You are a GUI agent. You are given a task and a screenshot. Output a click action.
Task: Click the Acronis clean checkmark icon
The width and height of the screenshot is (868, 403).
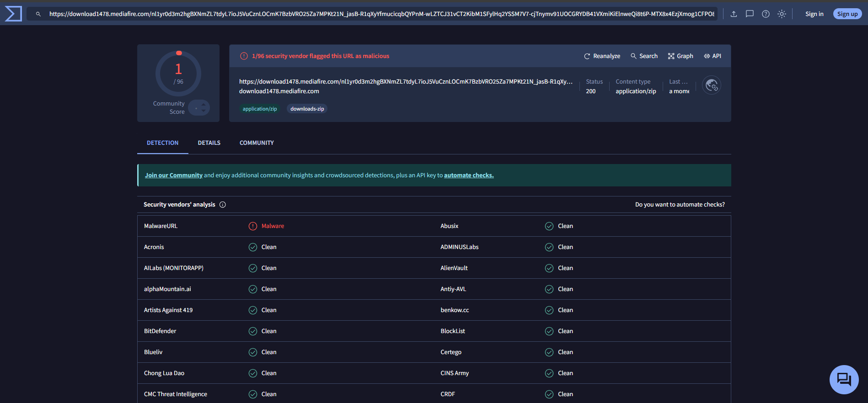[x=253, y=247]
